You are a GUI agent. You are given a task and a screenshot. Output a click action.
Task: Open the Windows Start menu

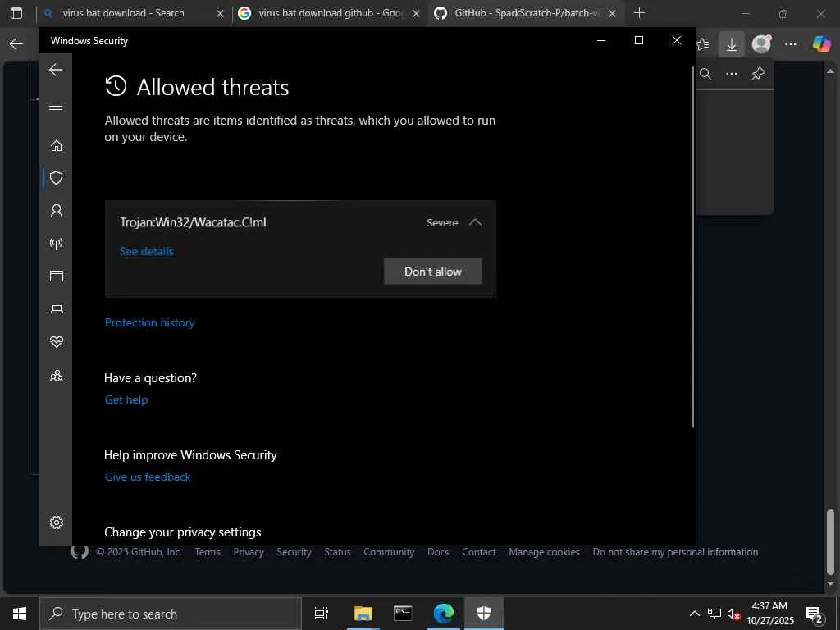20,614
